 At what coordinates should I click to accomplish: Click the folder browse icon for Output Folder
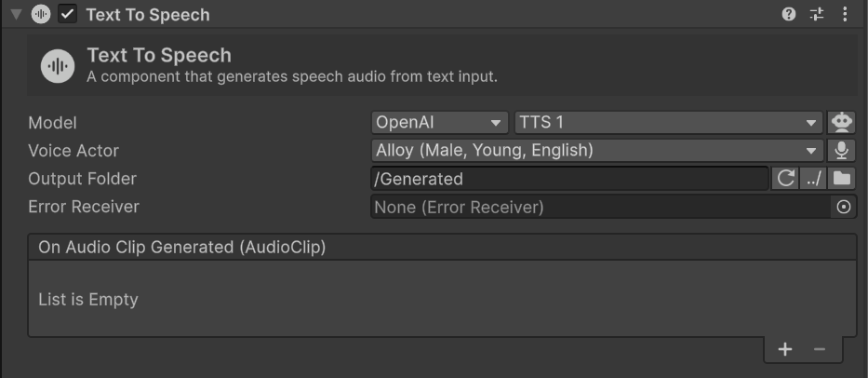click(x=842, y=179)
